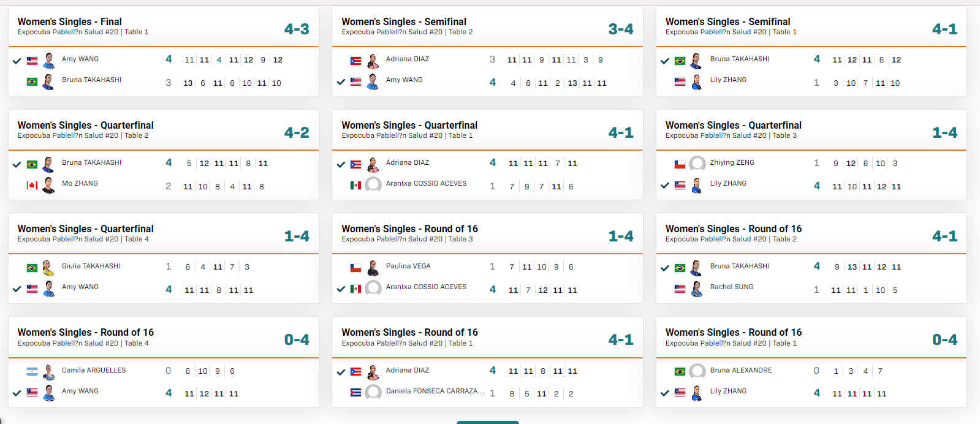
Task: Click the 0-4 score on the Camila ARGUELLES match
Action: click(297, 339)
